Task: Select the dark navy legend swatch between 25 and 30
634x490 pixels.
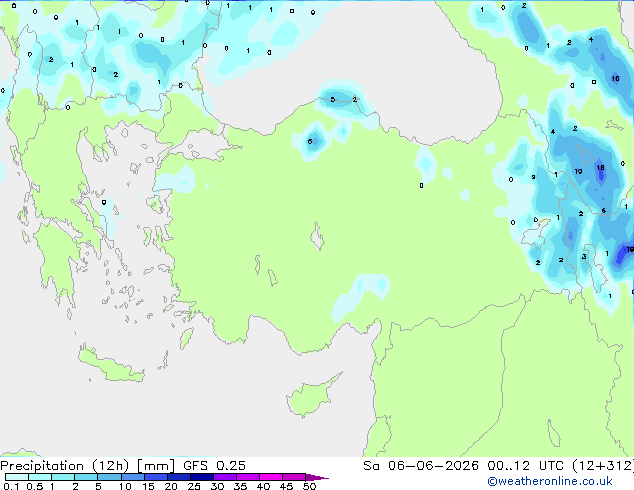Action: 202,477
